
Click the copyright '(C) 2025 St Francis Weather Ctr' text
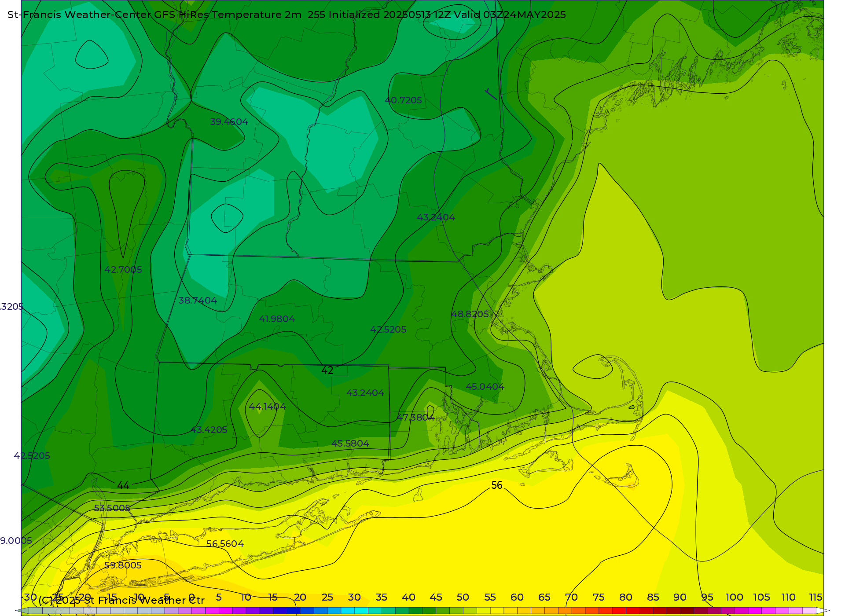tap(121, 601)
